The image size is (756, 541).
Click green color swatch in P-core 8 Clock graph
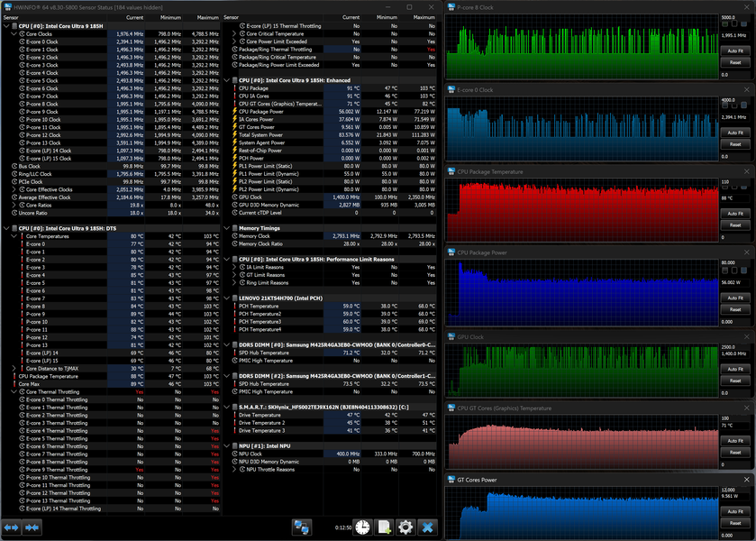click(724, 23)
